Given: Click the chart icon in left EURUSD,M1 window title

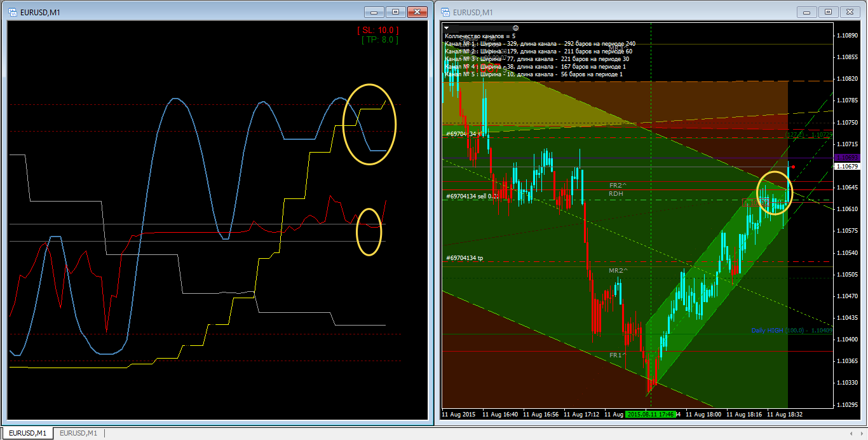Looking at the screenshot, I should [12, 12].
